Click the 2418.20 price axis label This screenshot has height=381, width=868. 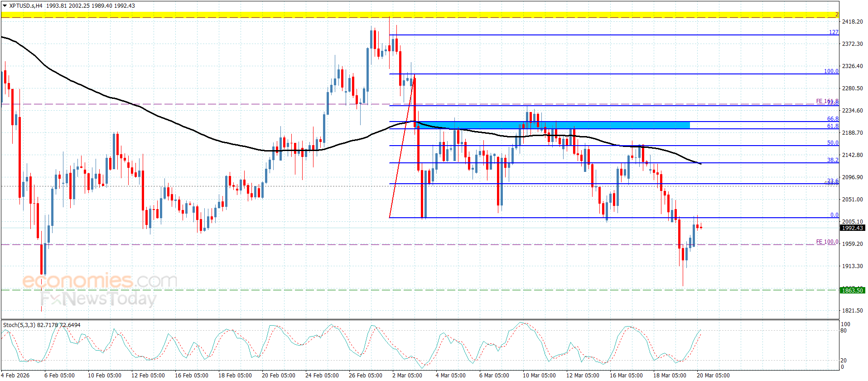point(852,22)
